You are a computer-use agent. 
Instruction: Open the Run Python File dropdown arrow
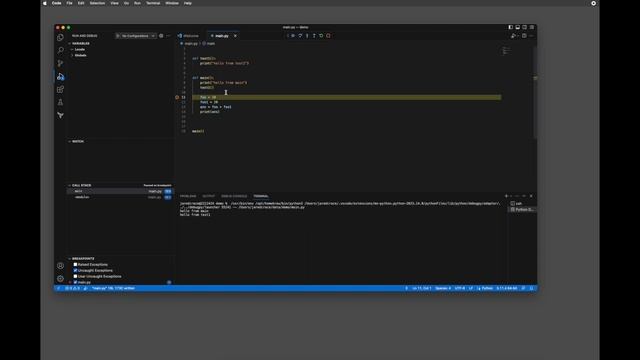pyautogui.click(x=518, y=36)
